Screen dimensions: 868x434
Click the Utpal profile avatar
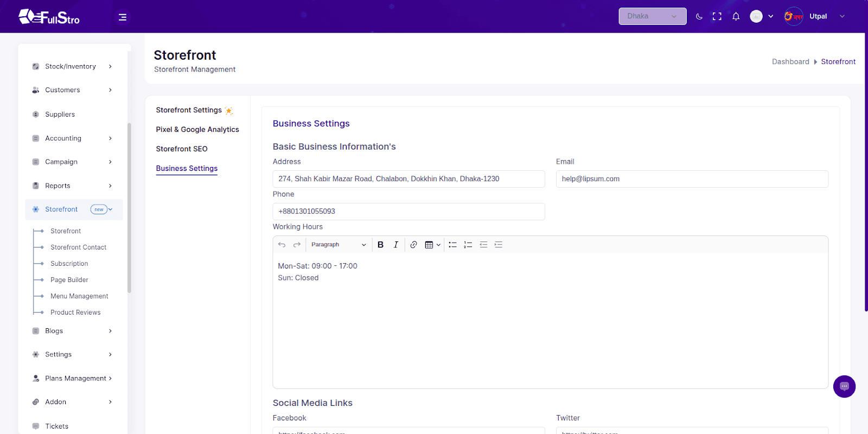[794, 16]
